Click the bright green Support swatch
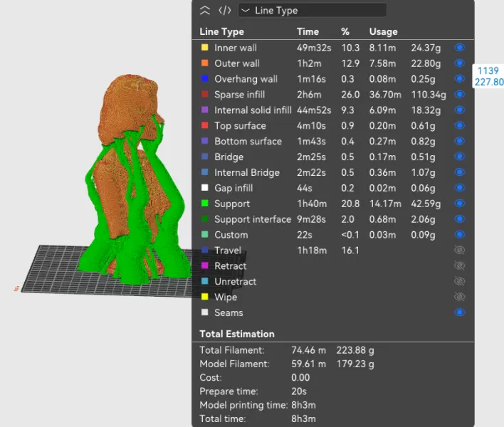504x427 pixels. coord(205,204)
